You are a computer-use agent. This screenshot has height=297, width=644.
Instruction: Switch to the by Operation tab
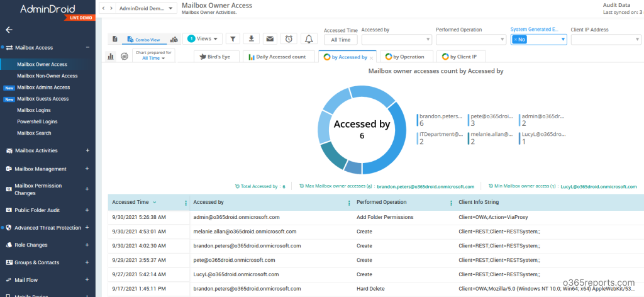pos(406,57)
